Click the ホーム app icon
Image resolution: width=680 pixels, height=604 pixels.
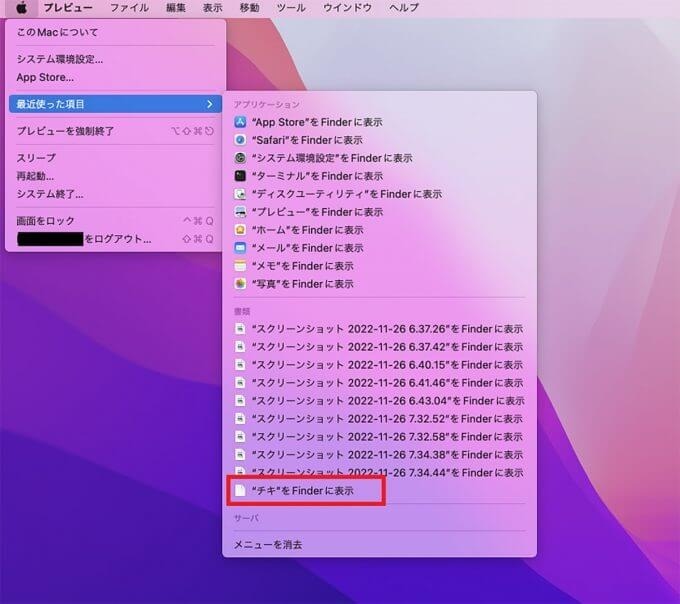point(240,230)
